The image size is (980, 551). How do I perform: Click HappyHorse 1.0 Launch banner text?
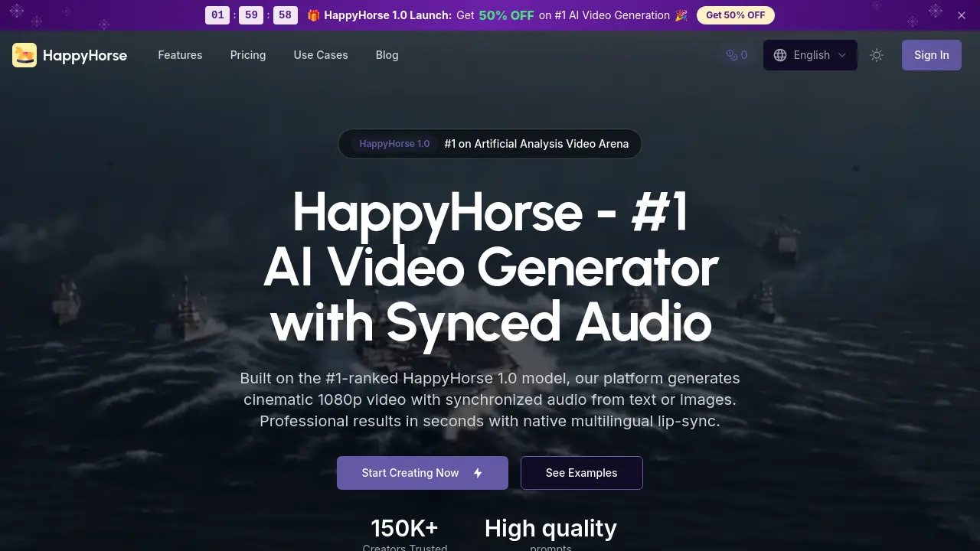pyautogui.click(x=387, y=15)
